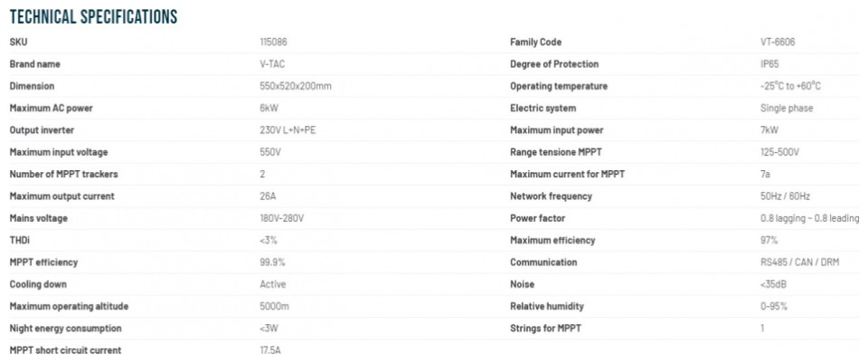Click the Single phase electric system value

[x=787, y=109]
